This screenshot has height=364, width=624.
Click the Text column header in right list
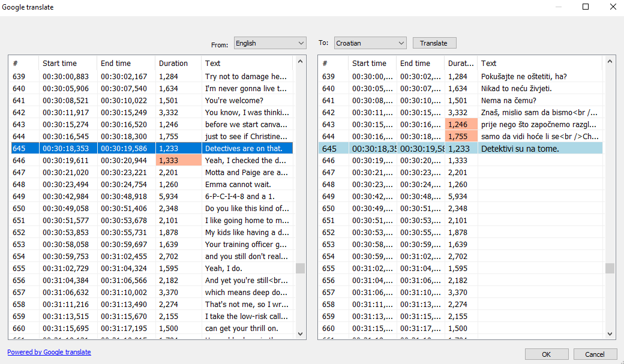(x=489, y=63)
